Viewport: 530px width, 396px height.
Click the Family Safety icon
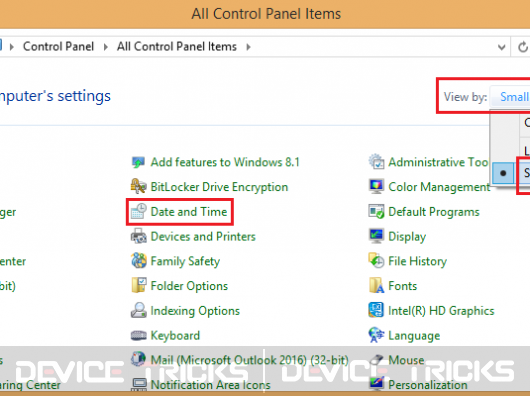(139, 261)
